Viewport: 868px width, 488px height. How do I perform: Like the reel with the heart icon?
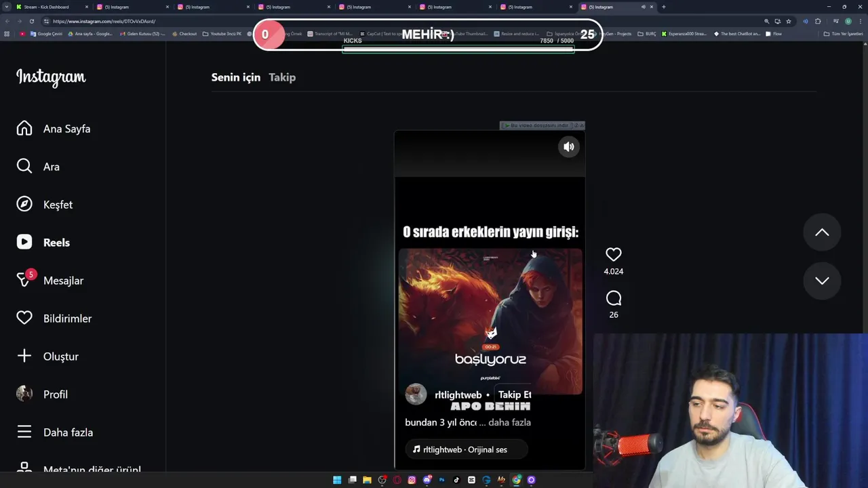tap(613, 254)
